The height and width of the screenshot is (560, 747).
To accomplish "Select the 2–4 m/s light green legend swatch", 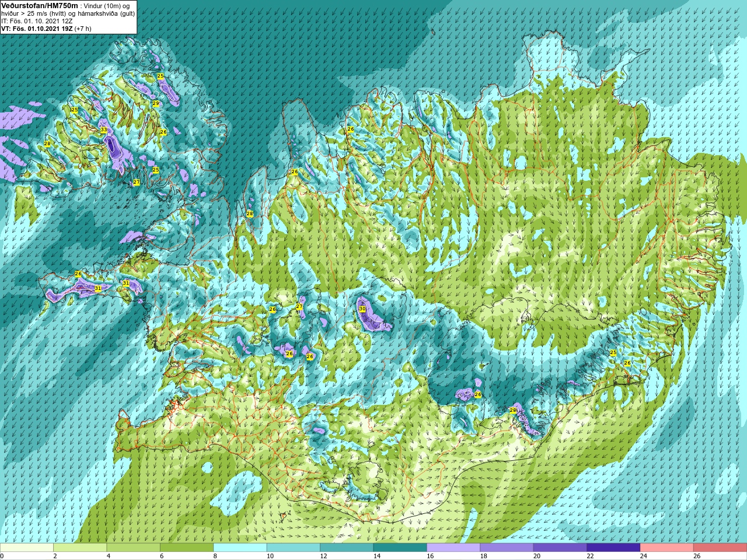I will [80, 548].
